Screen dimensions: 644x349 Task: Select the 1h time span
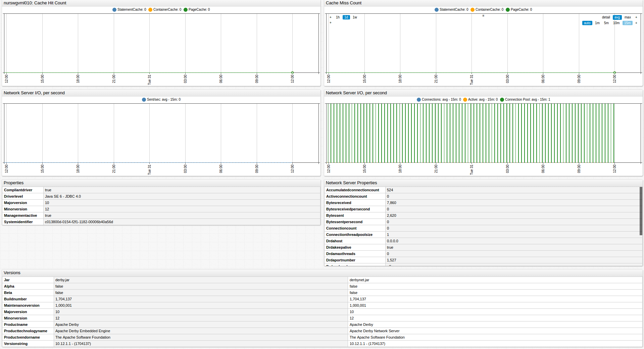[x=338, y=17]
